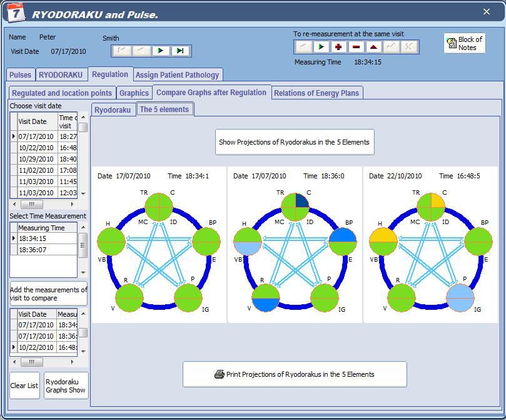506x420 pixels.
Task: Select the 10/29/2010 visit date row
Action: (x=36, y=159)
